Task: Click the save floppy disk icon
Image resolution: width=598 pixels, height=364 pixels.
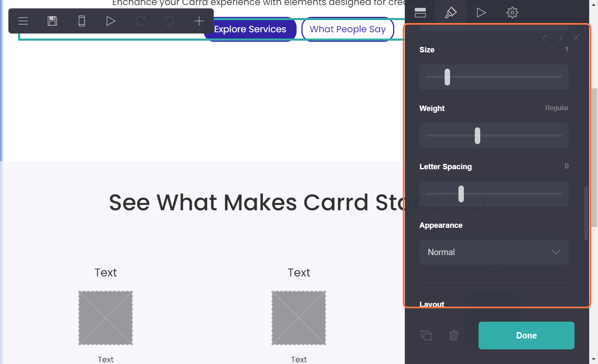Action: coord(52,21)
